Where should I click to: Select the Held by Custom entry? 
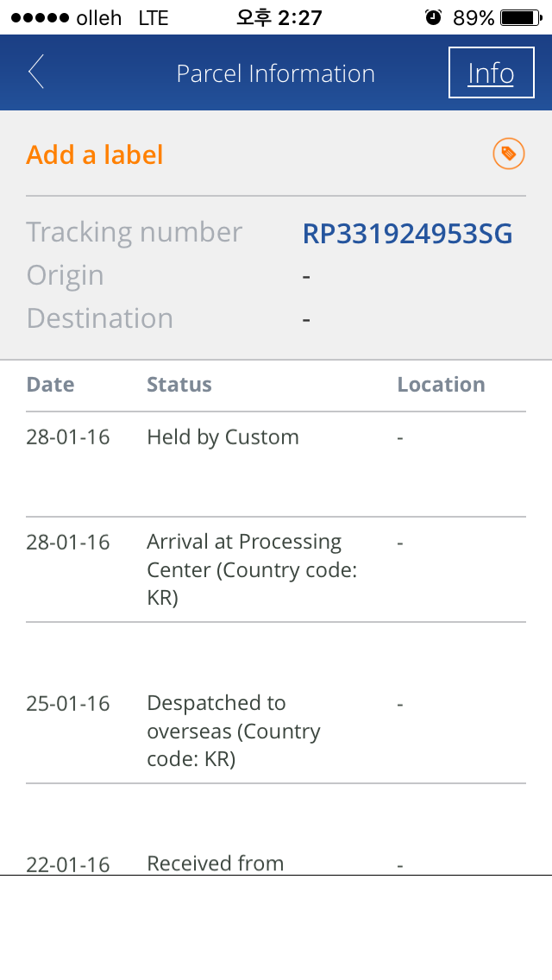pyautogui.click(x=223, y=437)
